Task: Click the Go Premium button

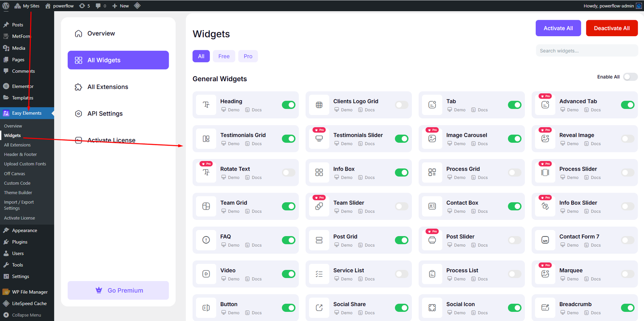Action: click(x=118, y=290)
